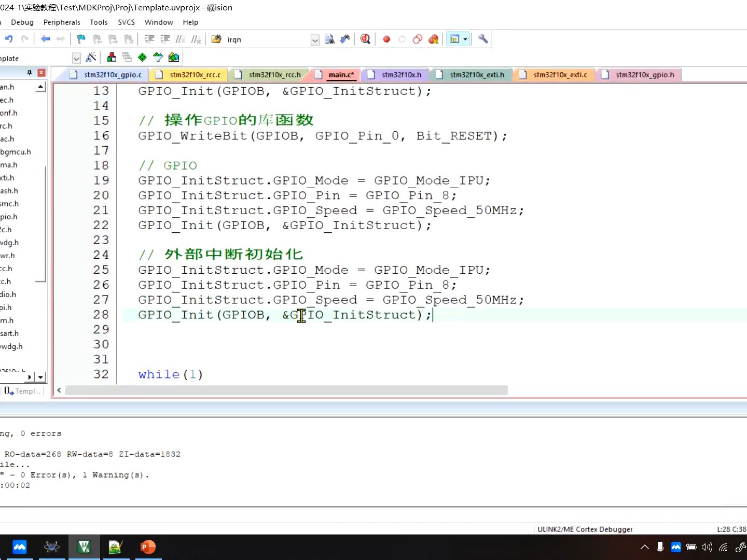The image size is (747, 560).
Task: Go to next bookmark icon
Action: pyautogui.click(x=113, y=39)
